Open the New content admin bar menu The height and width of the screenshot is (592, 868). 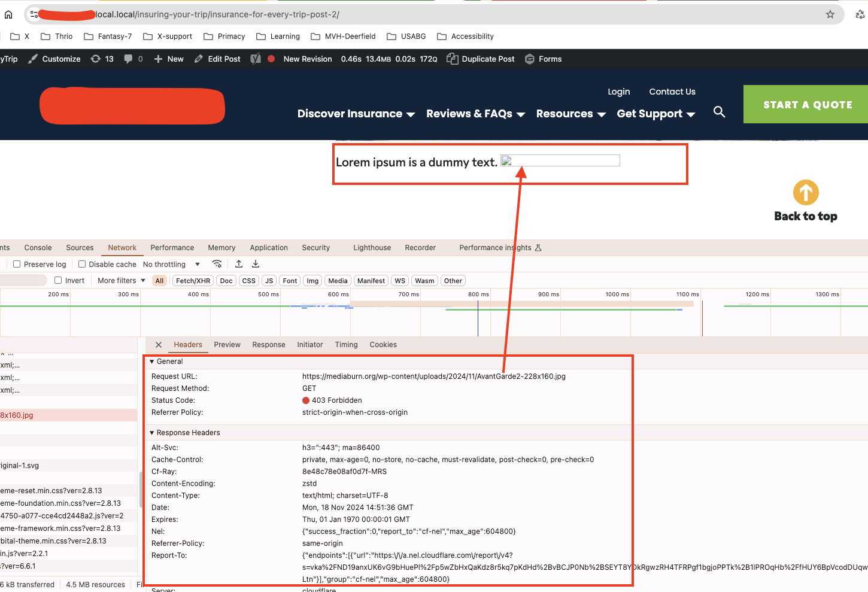coord(169,59)
